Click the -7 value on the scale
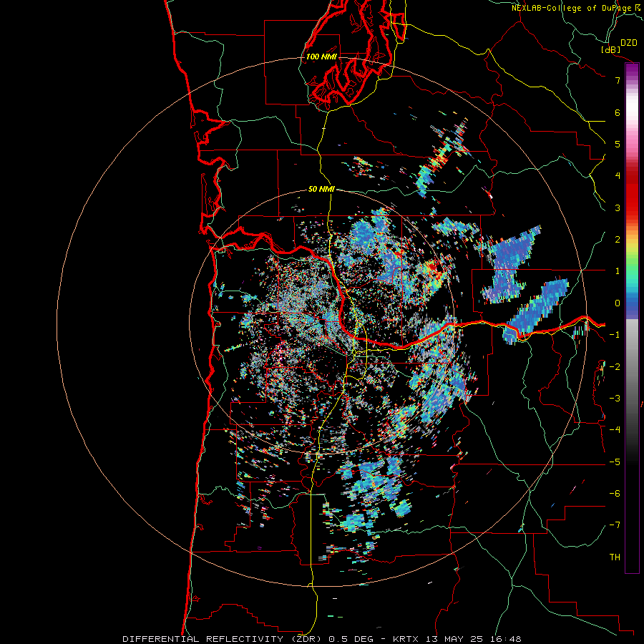The width and height of the screenshot is (644, 644). pyautogui.click(x=615, y=525)
